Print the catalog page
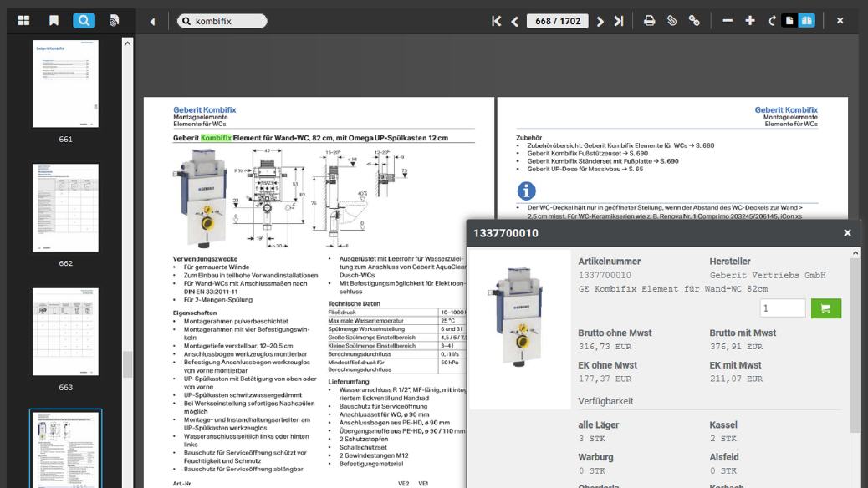 pyautogui.click(x=650, y=21)
